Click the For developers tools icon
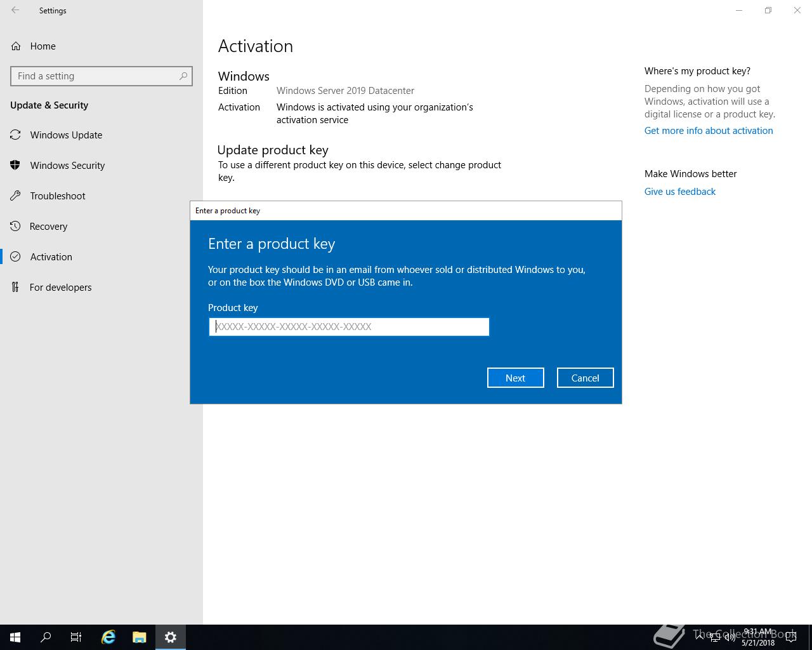The height and width of the screenshot is (650, 812). point(15,287)
